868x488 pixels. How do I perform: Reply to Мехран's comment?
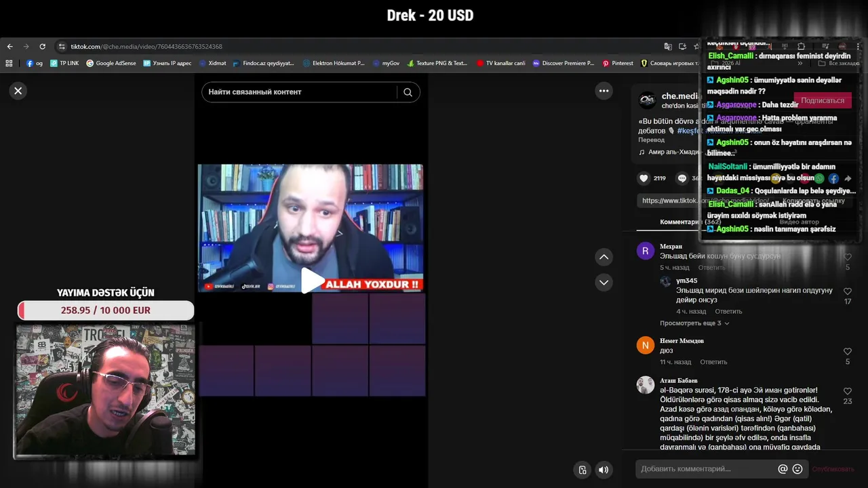[x=712, y=268]
